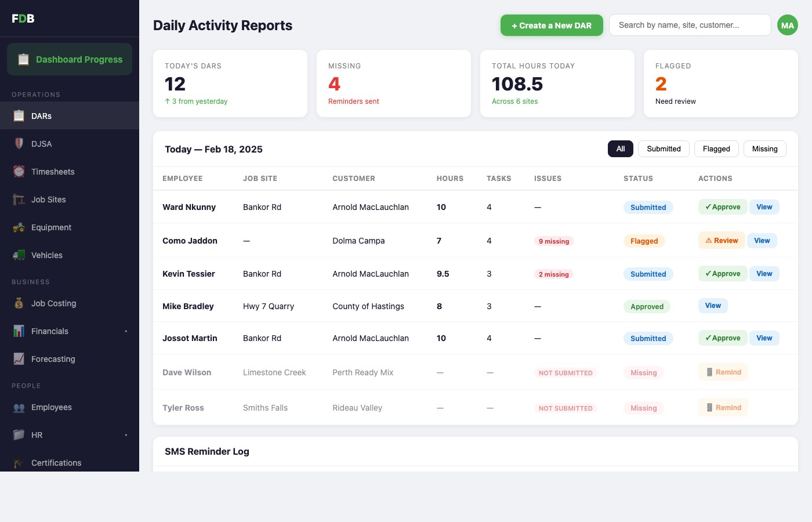Viewport: 812px width, 522px height.
Task: Open Timesheets using its clock icon
Action: point(18,171)
